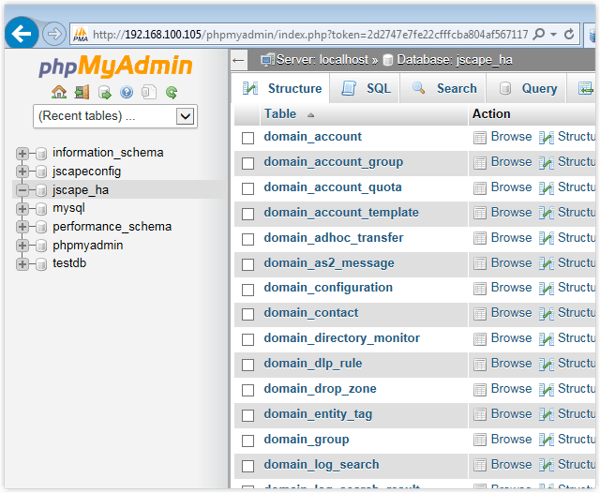600x493 pixels.
Task: Switch to the SQL tab
Action: pos(365,88)
